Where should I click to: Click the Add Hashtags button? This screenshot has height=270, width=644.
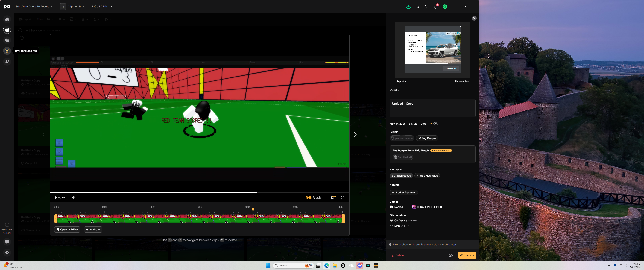coord(427,176)
